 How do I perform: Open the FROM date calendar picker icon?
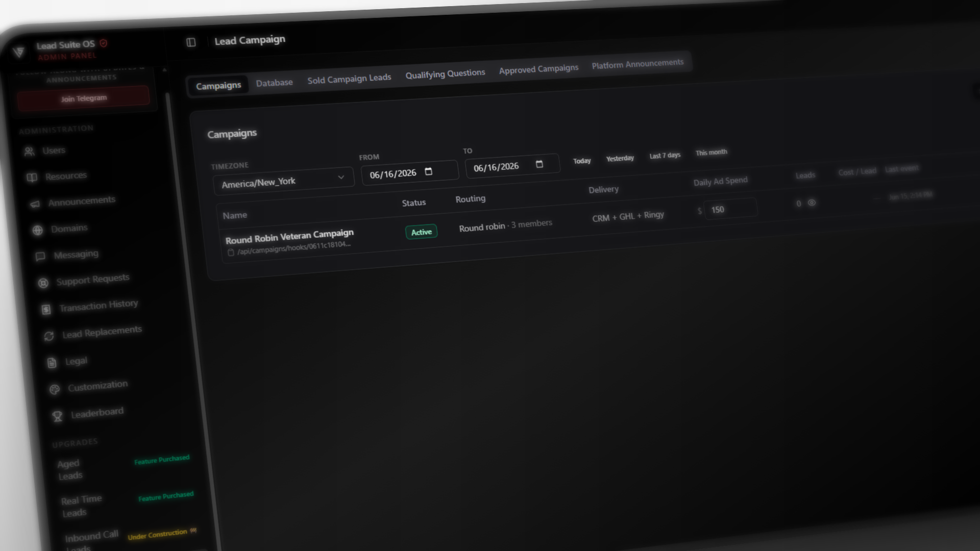pos(429,171)
